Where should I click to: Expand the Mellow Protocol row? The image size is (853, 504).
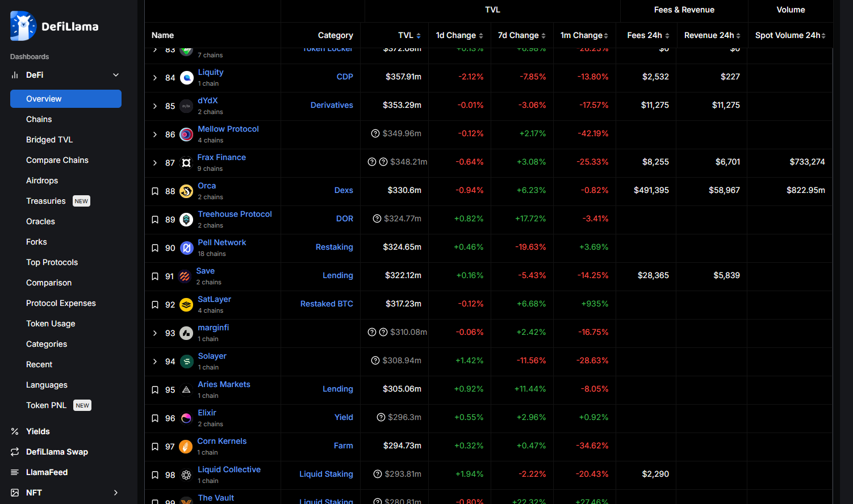(x=155, y=135)
